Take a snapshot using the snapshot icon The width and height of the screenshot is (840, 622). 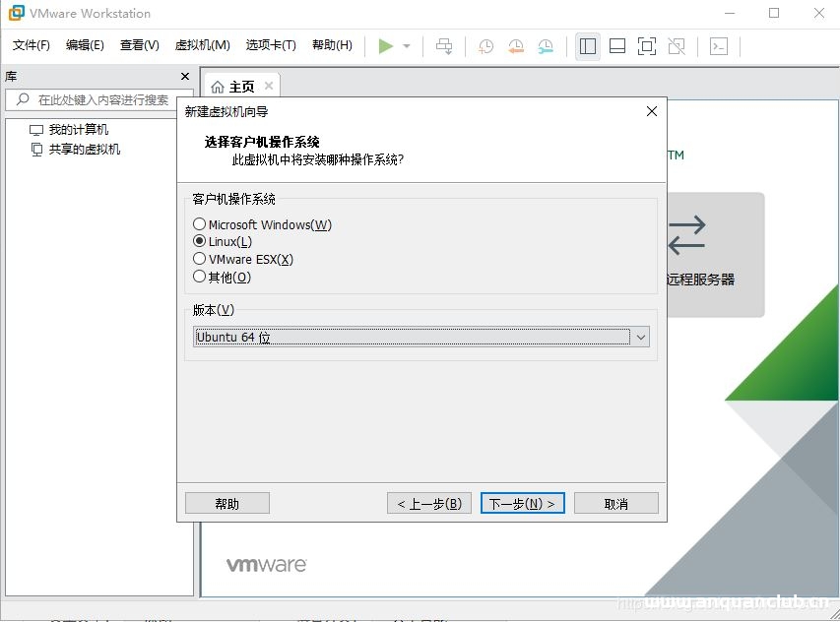484,45
